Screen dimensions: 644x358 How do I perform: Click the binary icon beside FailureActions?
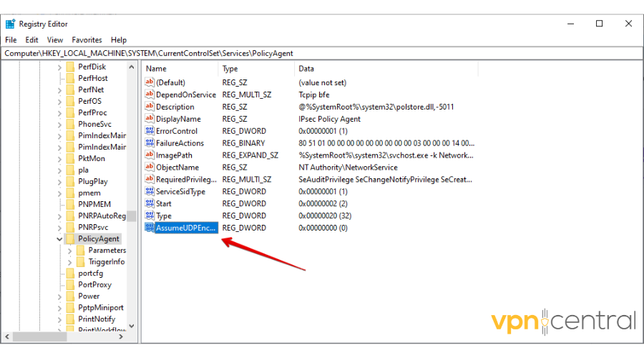tap(150, 143)
